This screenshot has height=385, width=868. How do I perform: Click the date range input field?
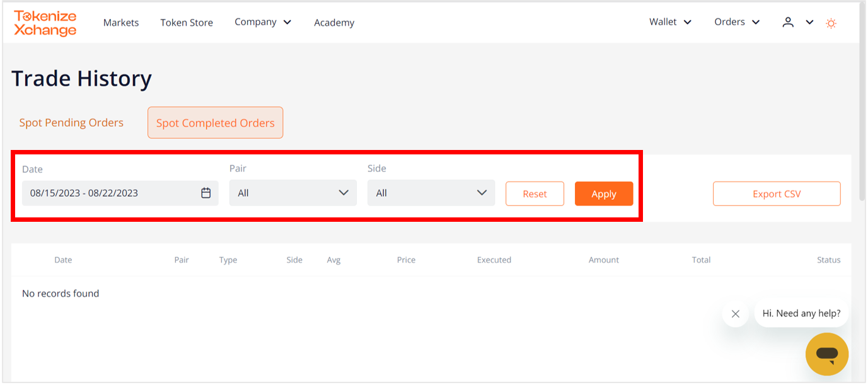pyautogui.click(x=120, y=193)
